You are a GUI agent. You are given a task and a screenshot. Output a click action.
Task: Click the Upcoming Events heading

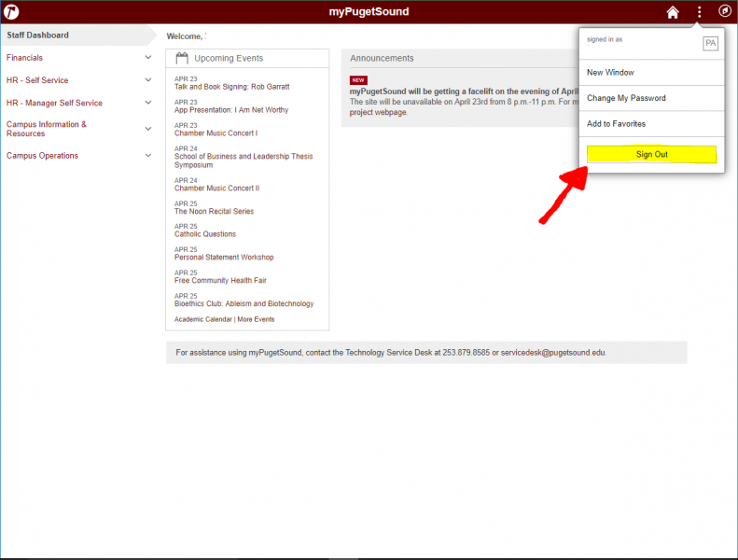pyautogui.click(x=229, y=59)
